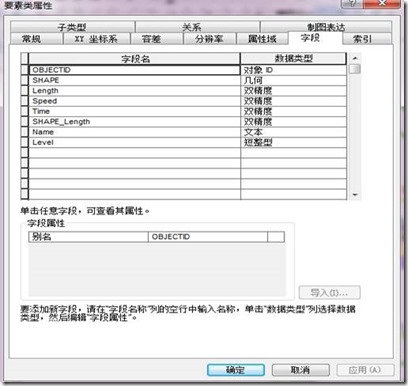Click the 导入(I)... button
This screenshot has width=408, height=386.
[329, 293]
